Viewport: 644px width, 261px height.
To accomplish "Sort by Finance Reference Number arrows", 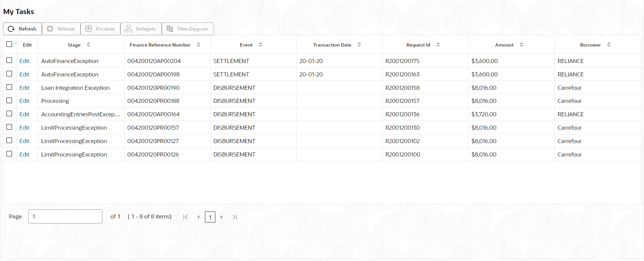I will pyautogui.click(x=199, y=45).
